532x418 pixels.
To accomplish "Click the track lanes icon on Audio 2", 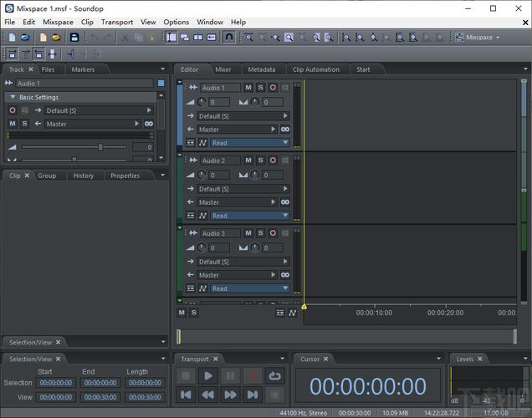I will (191, 216).
